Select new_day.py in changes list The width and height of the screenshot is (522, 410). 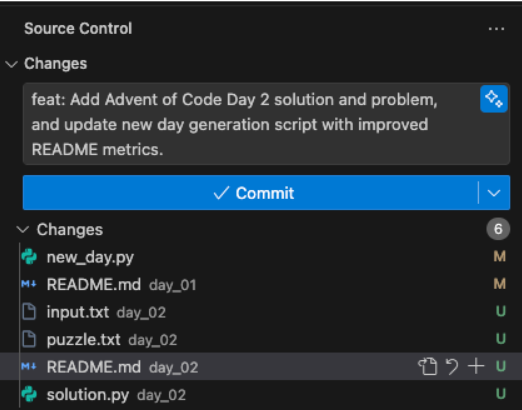click(261, 257)
